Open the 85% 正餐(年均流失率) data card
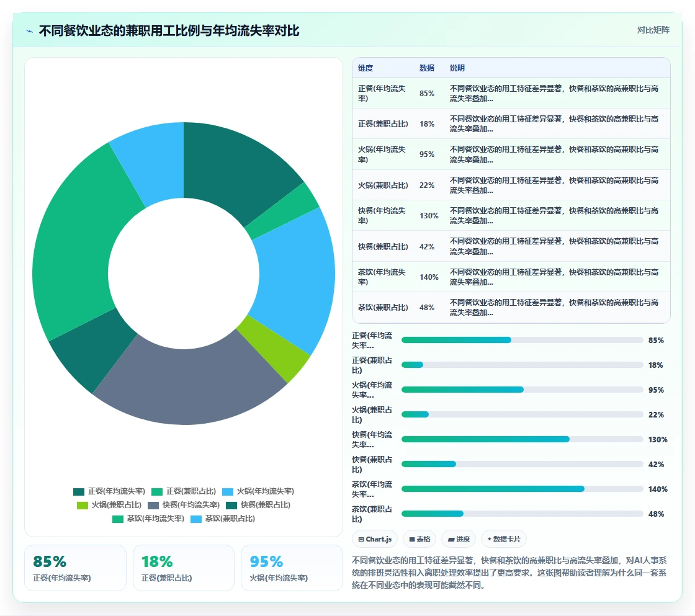The height and width of the screenshot is (616, 695). coord(75,568)
